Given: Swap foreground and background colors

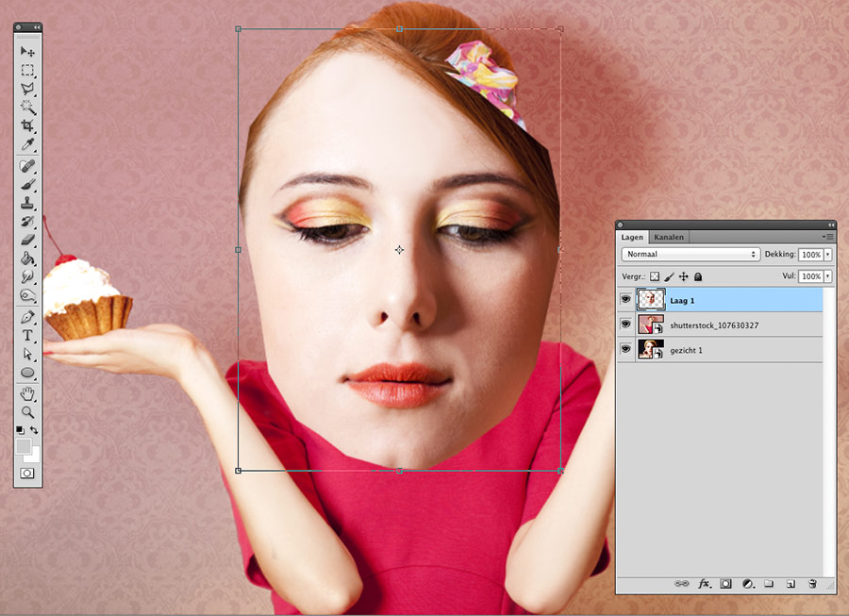Looking at the screenshot, I should click(34, 430).
